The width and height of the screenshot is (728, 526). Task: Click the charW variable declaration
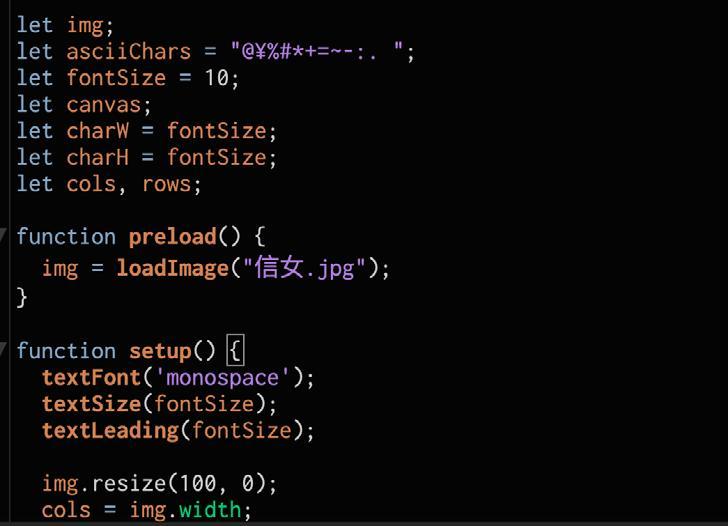pyautogui.click(x=97, y=131)
